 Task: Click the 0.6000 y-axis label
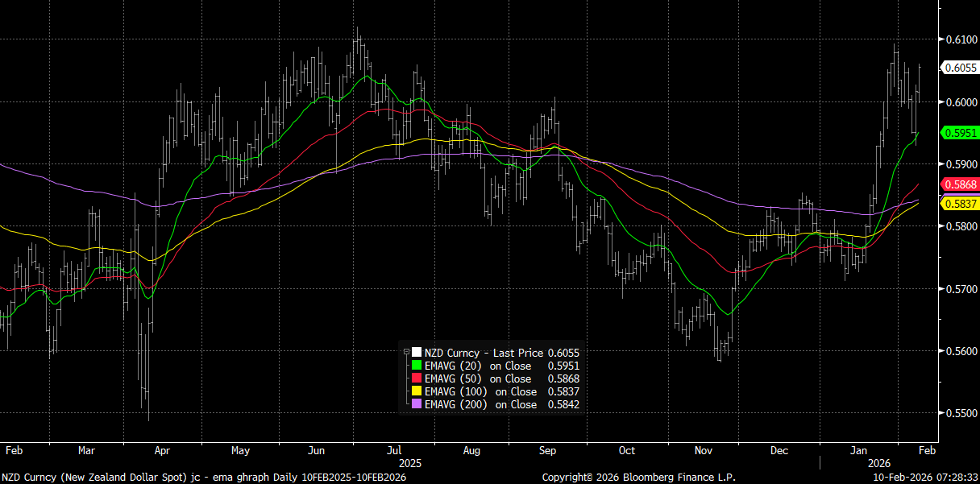pyautogui.click(x=960, y=101)
